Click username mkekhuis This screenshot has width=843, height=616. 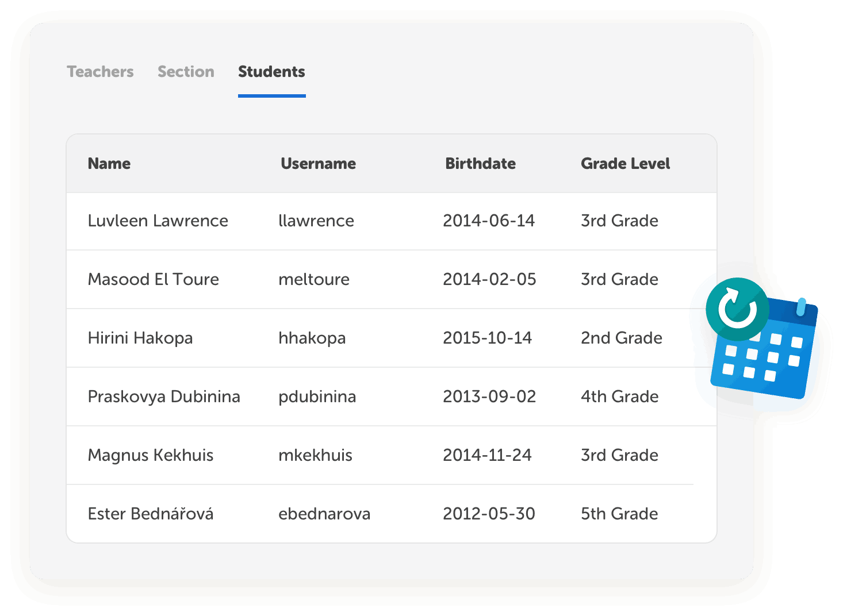pyautogui.click(x=315, y=456)
